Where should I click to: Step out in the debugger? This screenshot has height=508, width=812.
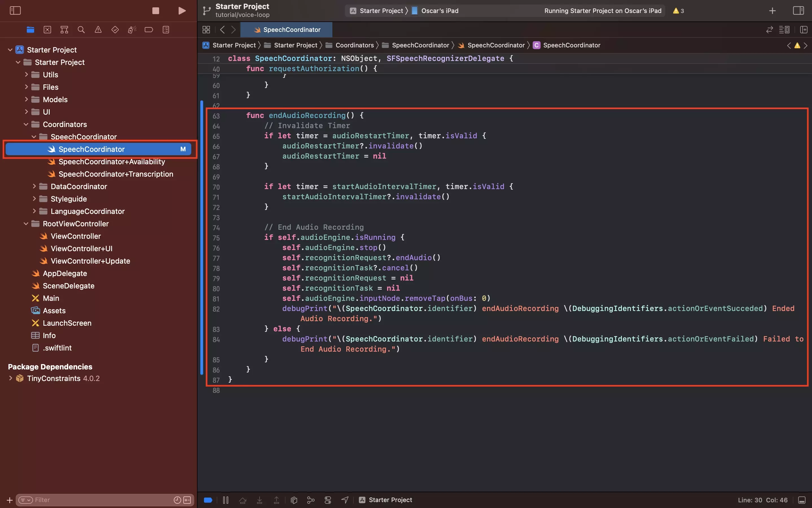(276, 500)
